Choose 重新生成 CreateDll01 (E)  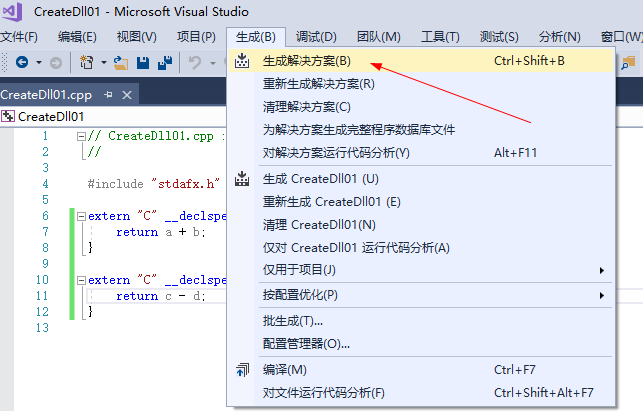pyautogui.click(x=421, y=202)
